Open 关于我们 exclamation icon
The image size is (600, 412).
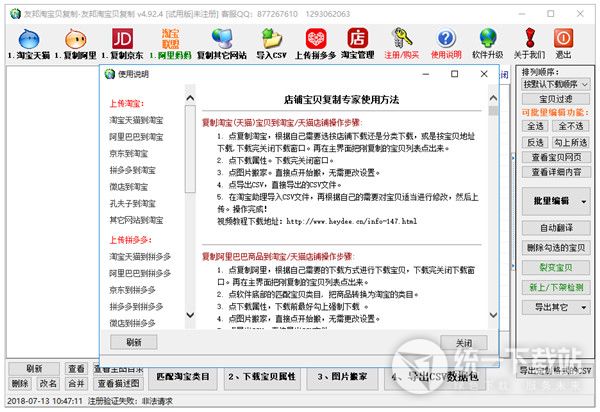(530, 39)
